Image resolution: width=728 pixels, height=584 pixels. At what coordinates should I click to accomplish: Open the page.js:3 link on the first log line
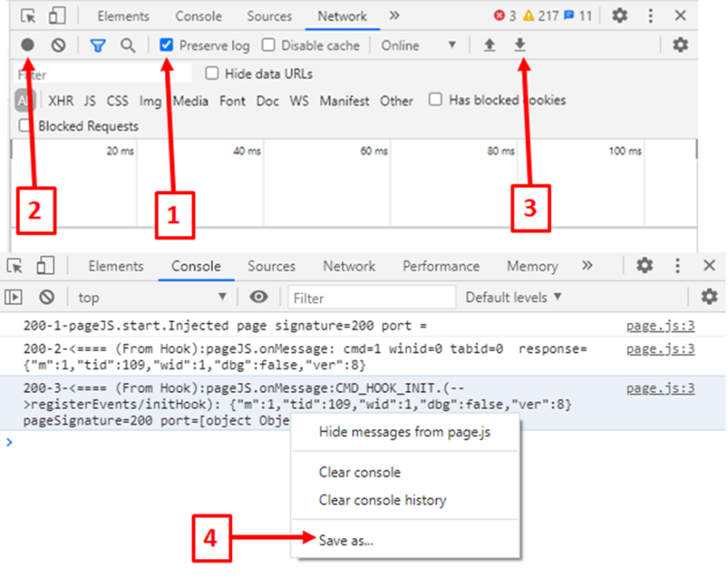point(660,326)
